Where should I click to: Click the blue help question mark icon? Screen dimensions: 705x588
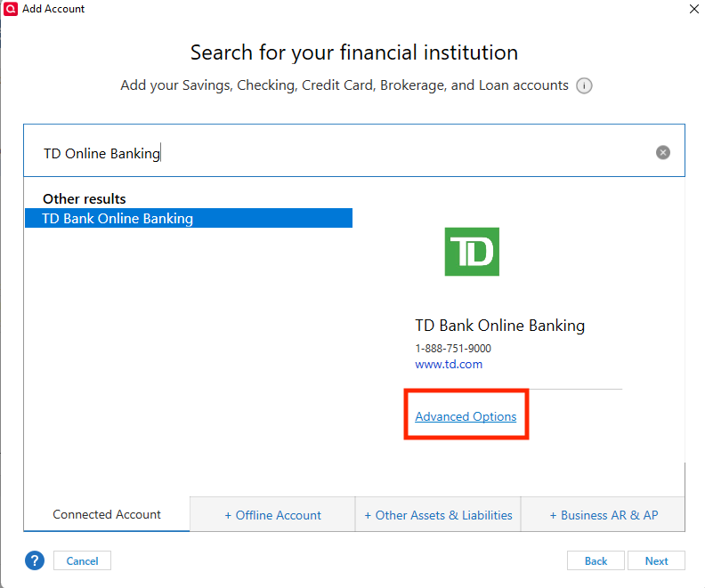click(35, 560)
